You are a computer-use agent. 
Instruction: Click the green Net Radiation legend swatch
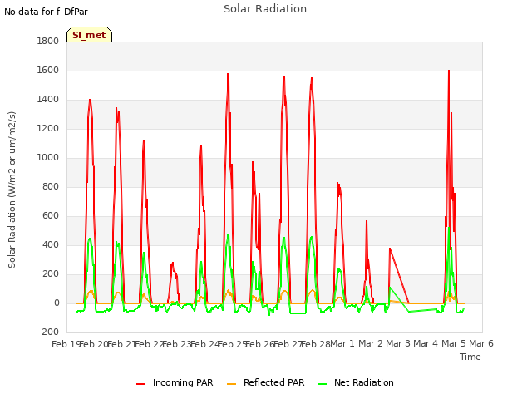click(322, 384)
